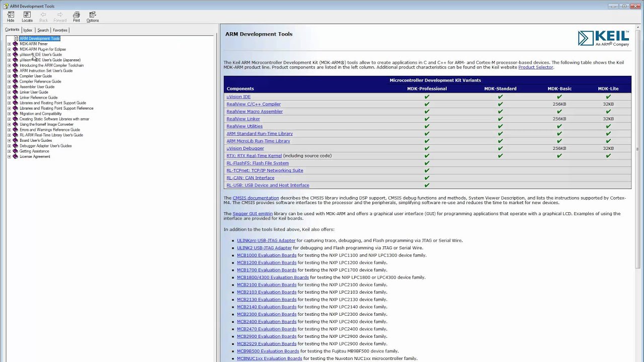Select µVision IDE User's Guide (Japanese)

50,60
